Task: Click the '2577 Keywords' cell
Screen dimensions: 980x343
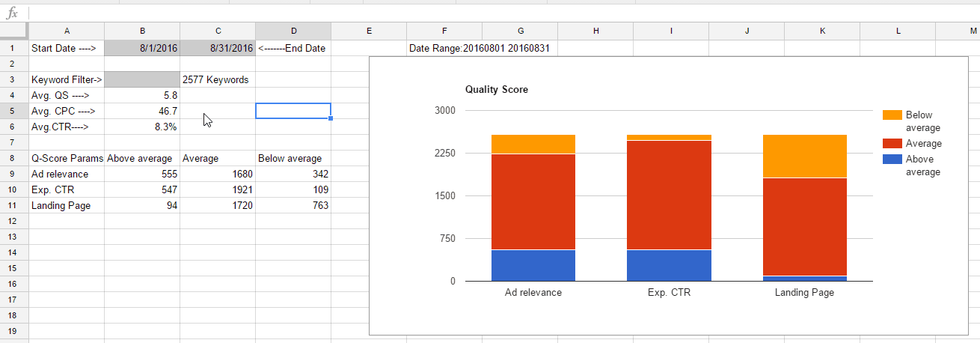Action: tap(218, 79)
